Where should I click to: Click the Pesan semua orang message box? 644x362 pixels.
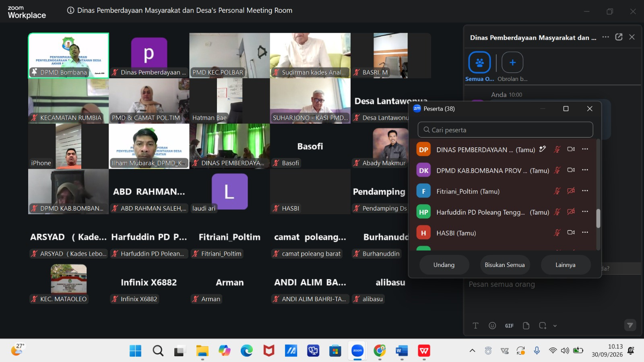point(552,284)
